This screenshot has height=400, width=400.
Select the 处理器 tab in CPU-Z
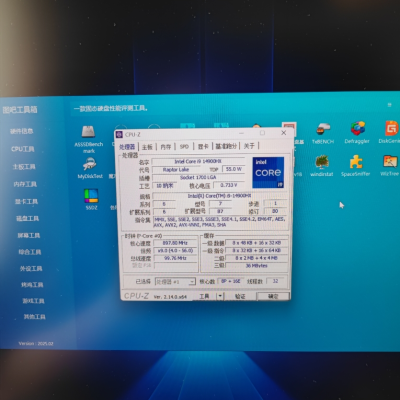click(x=127, y=147)
